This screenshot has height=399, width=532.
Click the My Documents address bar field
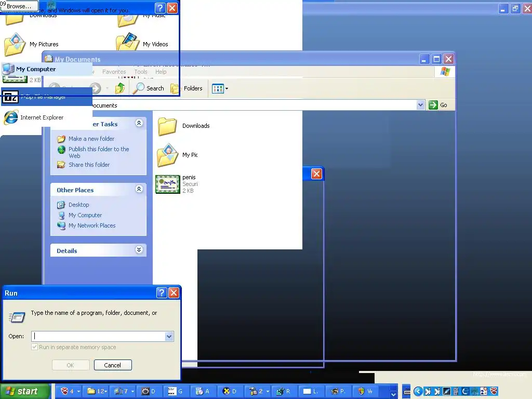point(254,105)
